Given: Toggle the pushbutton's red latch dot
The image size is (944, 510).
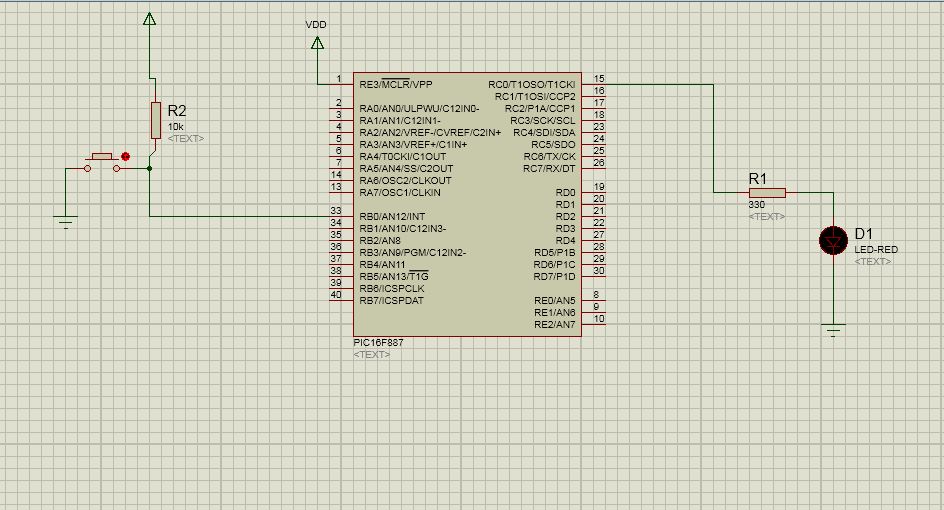Looking at the screenshot, I should click(x=126, y=156).
